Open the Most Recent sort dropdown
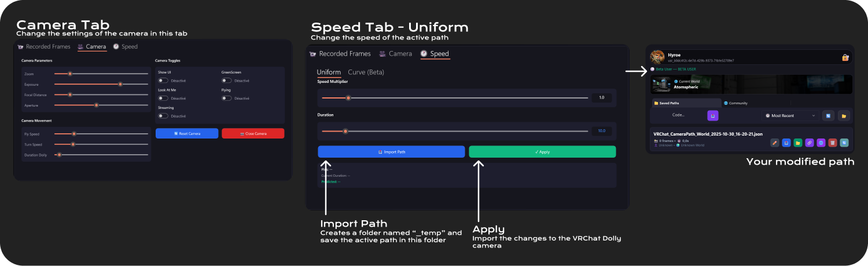This screenshot has width=868, height=266. click(790, 116)
